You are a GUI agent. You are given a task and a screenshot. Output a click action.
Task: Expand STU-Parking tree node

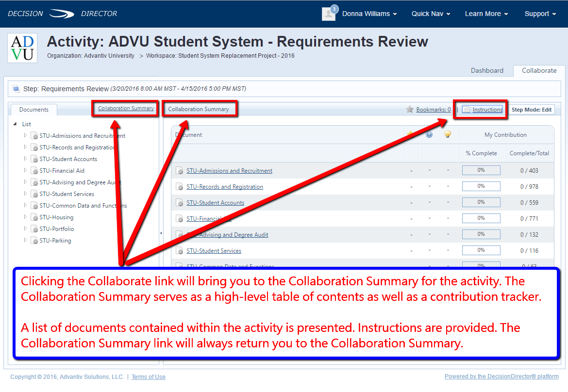[x=25, y=240]
